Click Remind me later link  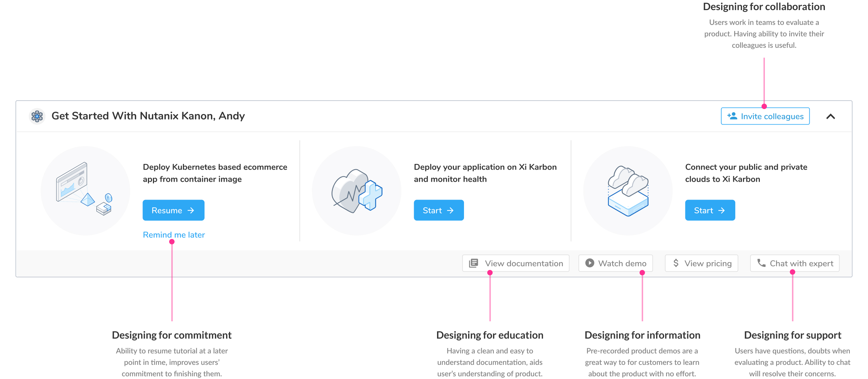tap(174, 235)
